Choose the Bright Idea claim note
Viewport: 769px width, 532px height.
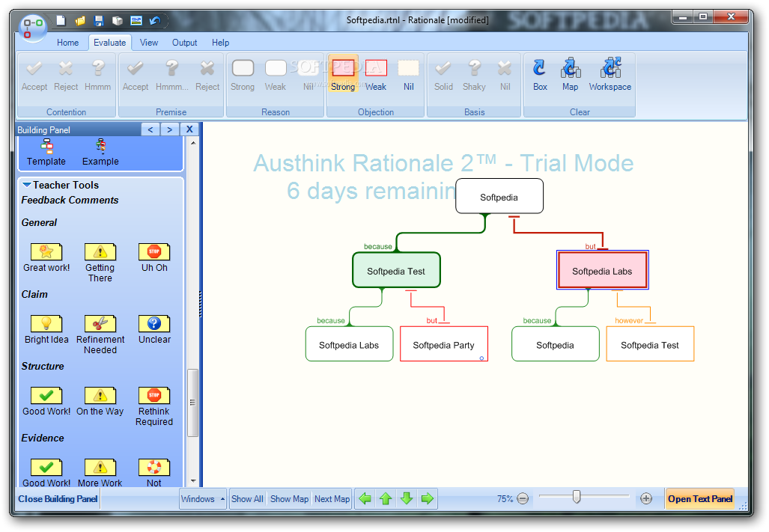(46, 329)
